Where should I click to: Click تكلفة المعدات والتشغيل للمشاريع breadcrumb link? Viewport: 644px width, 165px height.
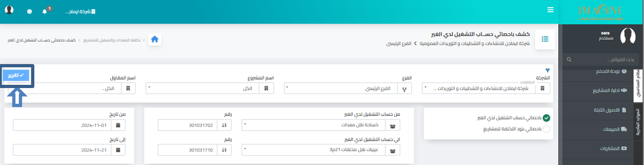click(x=112, y=40)
